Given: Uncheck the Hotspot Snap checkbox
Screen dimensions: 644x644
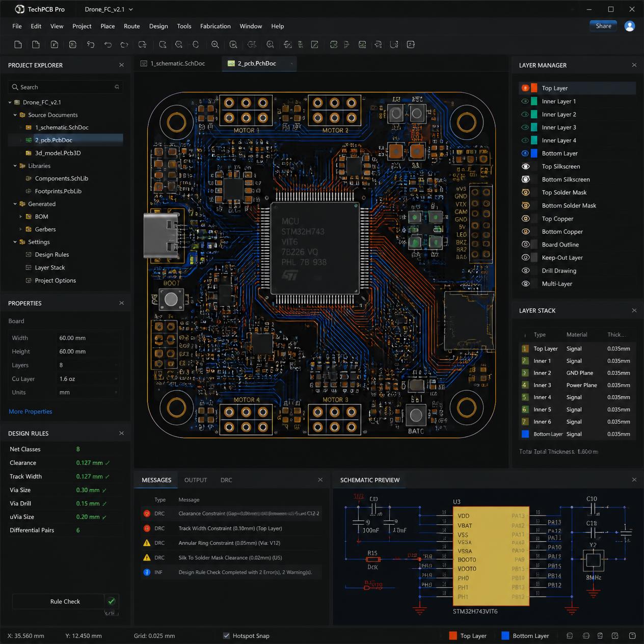Looking at the screenshot, I should (x=226, y=636).
